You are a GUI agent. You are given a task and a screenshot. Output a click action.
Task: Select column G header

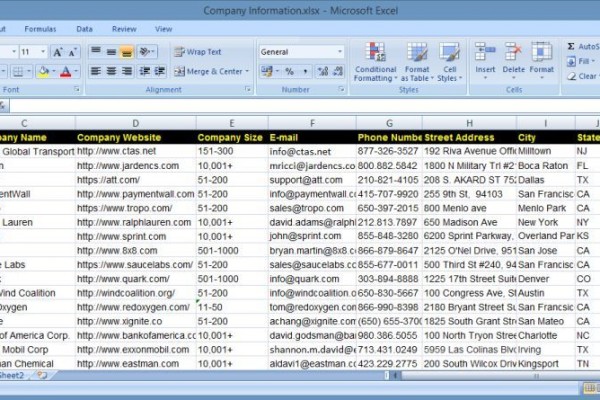389,123
